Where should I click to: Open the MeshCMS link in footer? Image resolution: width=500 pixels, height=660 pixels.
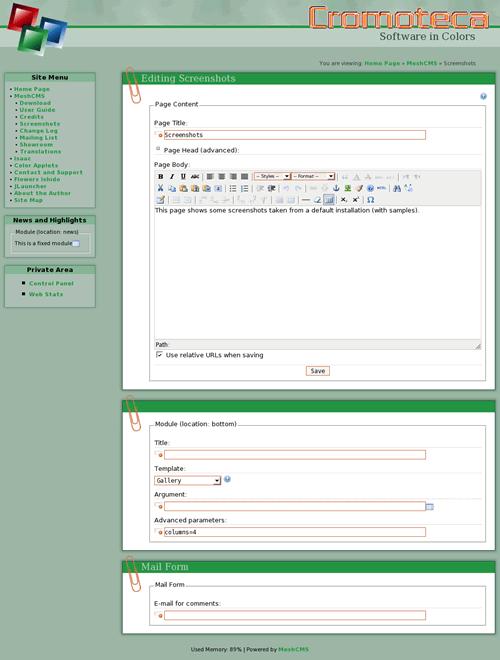click(x=293, y=649)
